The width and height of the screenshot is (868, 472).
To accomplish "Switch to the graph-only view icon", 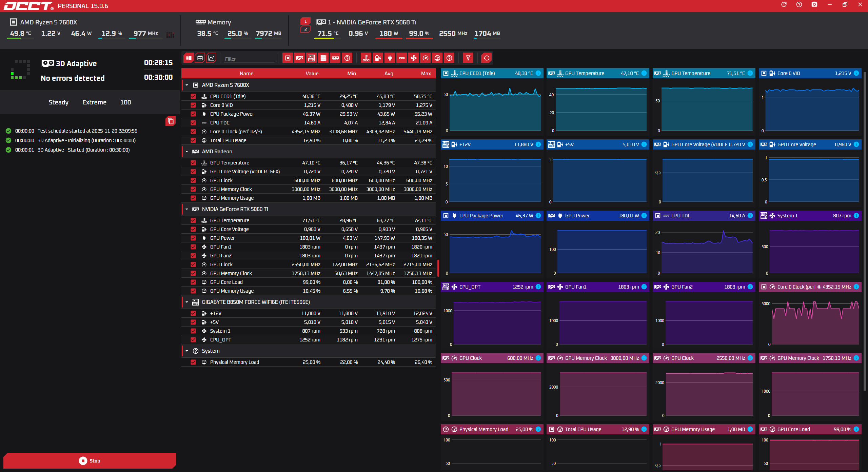I will coord(211,58).
